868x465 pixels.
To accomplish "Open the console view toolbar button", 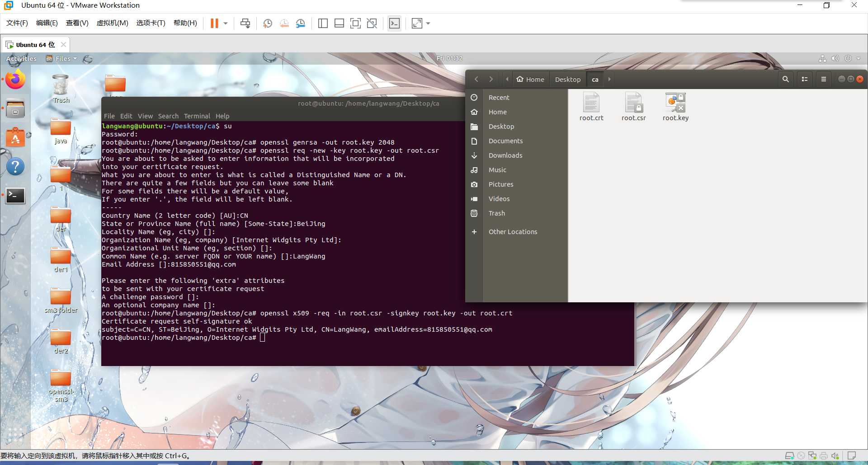I will pos(394,23).
